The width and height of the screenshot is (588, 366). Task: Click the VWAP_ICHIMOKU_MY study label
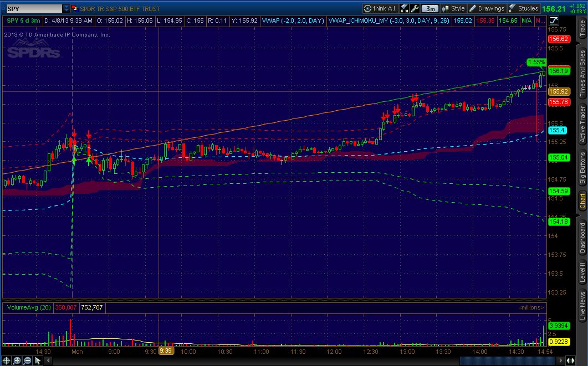pos(388,20)
